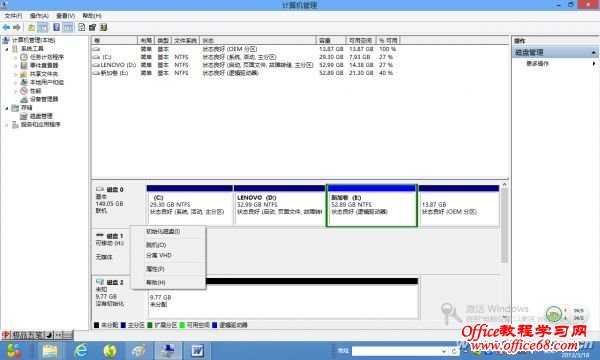Expand the 任务计划程序 tree node
This screenshot has height=360, width=600.
point(16,57)
